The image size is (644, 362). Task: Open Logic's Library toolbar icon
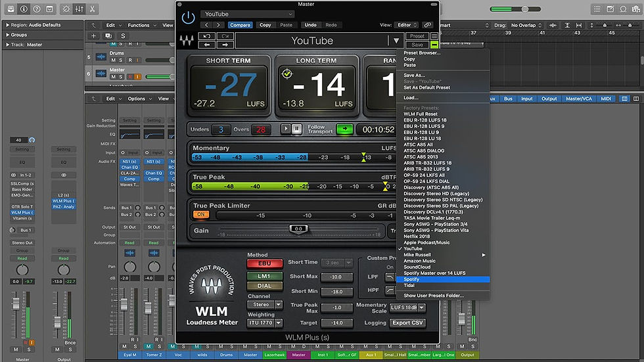click(x=11, y=9)
